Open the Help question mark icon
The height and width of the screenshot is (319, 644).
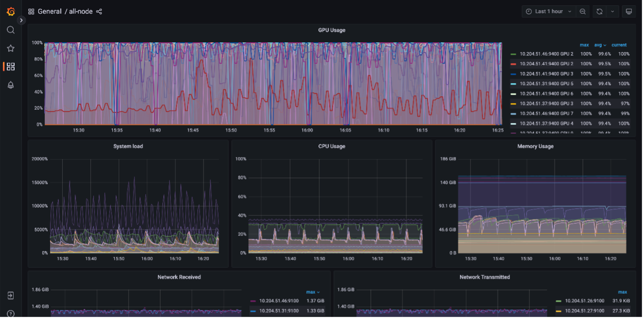[x=10, y=314]
